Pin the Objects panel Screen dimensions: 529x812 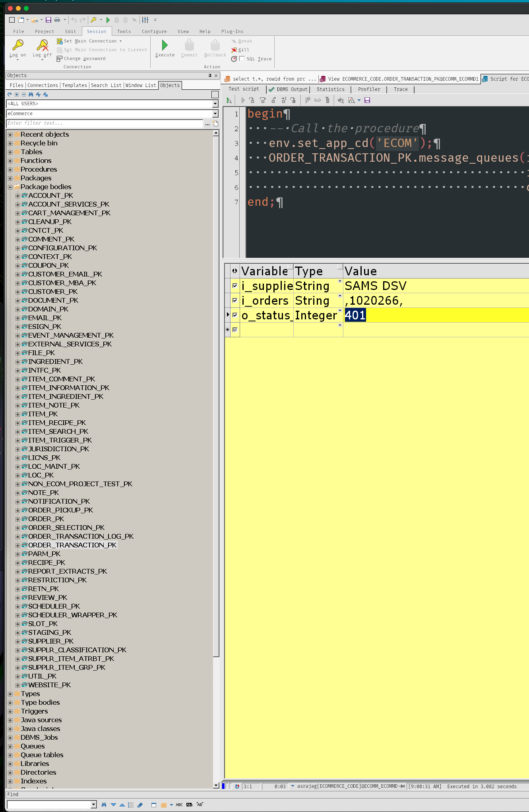point(210,75)
